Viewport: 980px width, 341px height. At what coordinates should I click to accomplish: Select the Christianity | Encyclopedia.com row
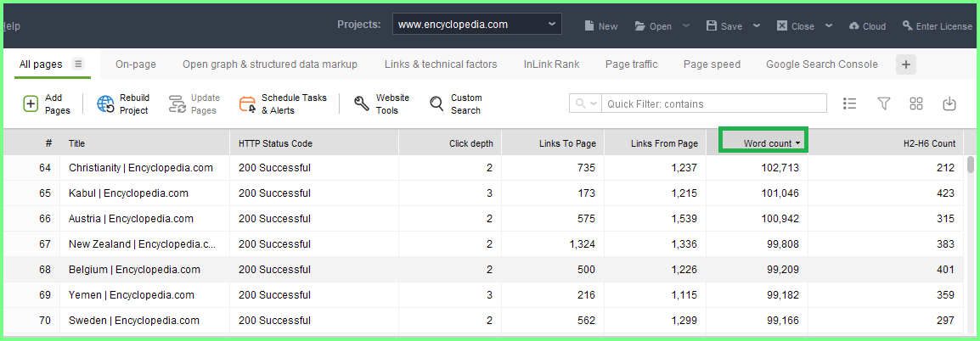point(484,168)
